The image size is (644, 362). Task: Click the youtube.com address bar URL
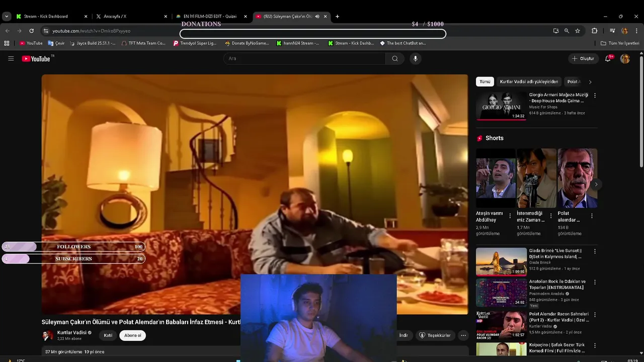92,31
